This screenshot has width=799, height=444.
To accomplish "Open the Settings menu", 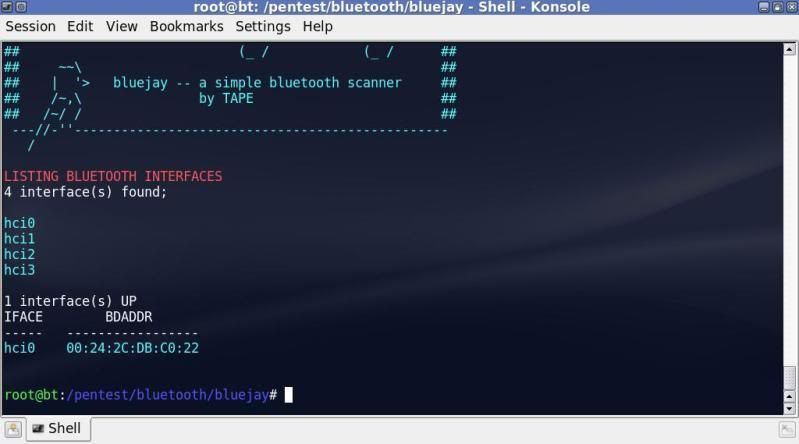I will click(263, 27).
